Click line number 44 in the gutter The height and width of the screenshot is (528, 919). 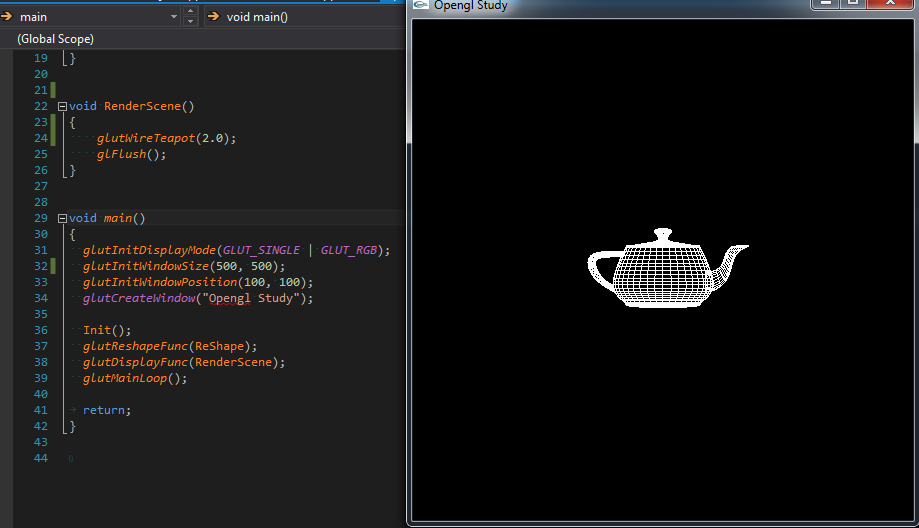click(x=40, y=458)
